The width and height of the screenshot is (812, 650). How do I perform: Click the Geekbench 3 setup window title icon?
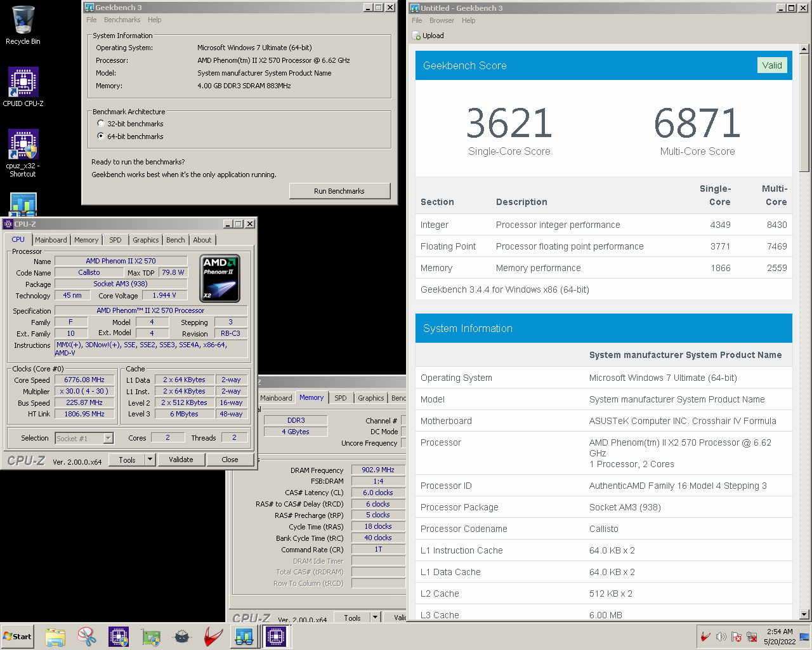[x=89, y=8]
